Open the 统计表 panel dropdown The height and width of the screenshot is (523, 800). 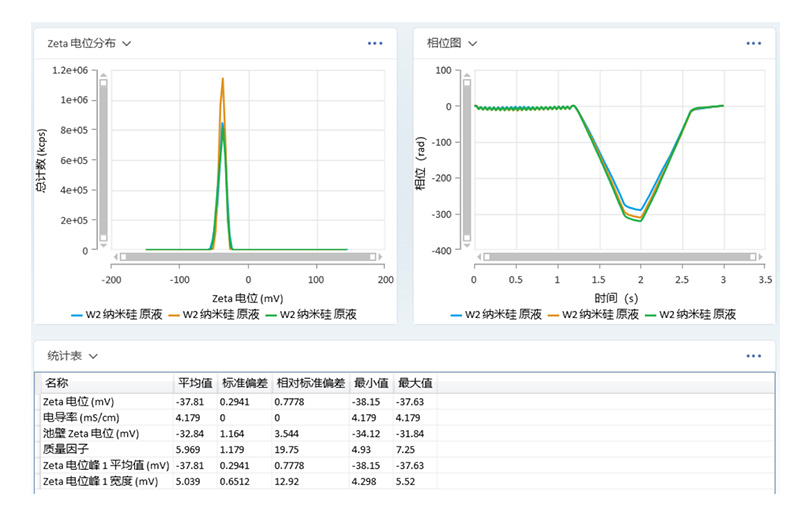click(x=93, y=356)
